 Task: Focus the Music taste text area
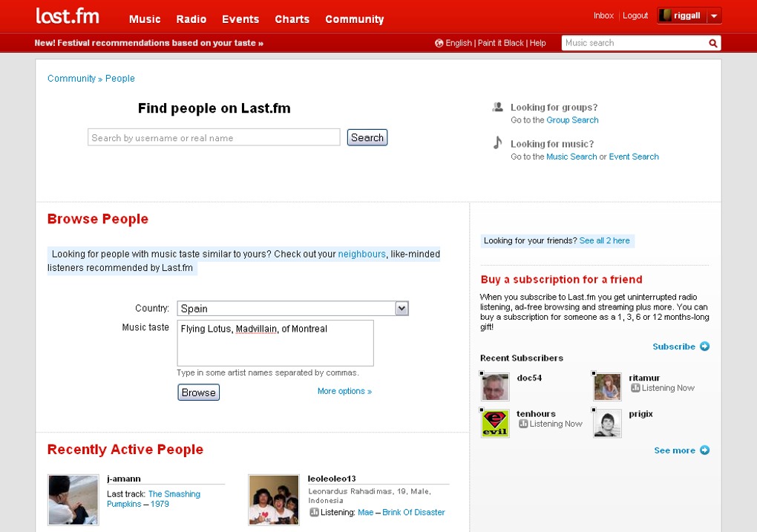point(275,344)
